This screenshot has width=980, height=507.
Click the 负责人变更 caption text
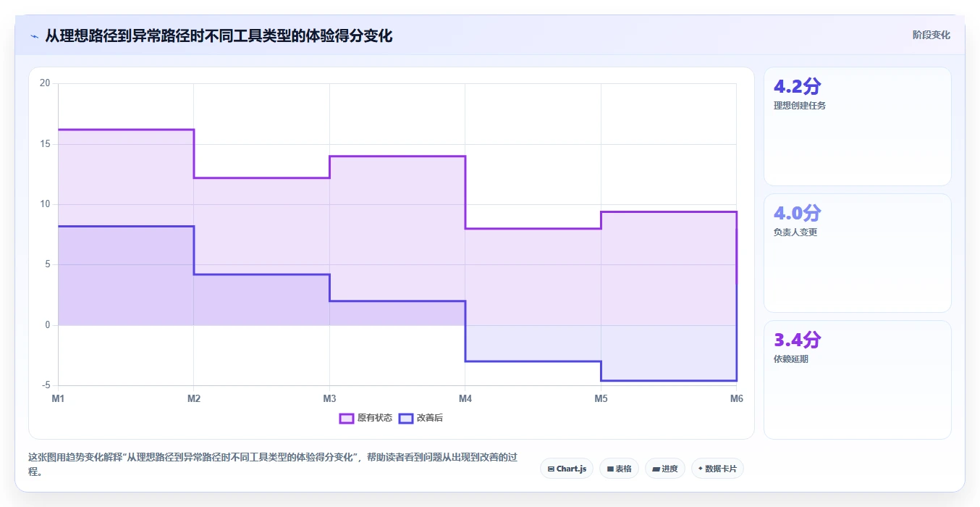coord(795,232)
